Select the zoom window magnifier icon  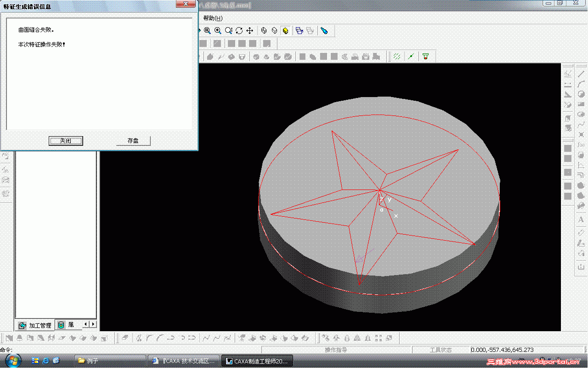(x=207, y=31)
